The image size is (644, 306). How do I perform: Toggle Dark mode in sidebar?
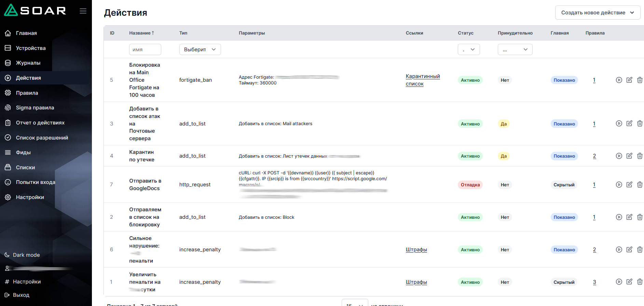coord(26,255)
